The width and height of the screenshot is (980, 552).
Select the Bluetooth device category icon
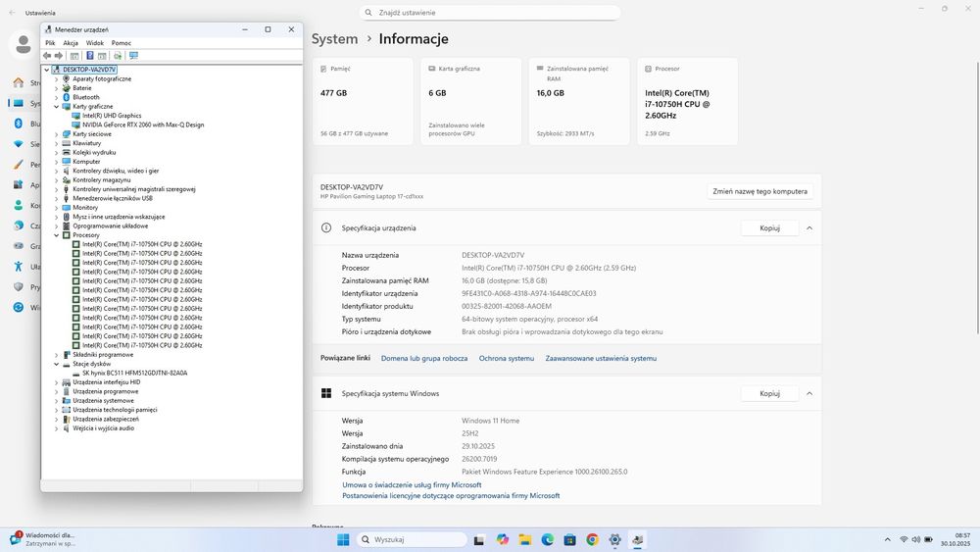pos(67,97)
